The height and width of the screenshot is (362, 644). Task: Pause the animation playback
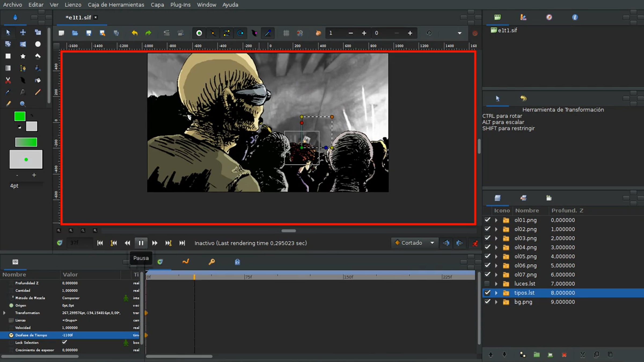click(x=141, y=243)
